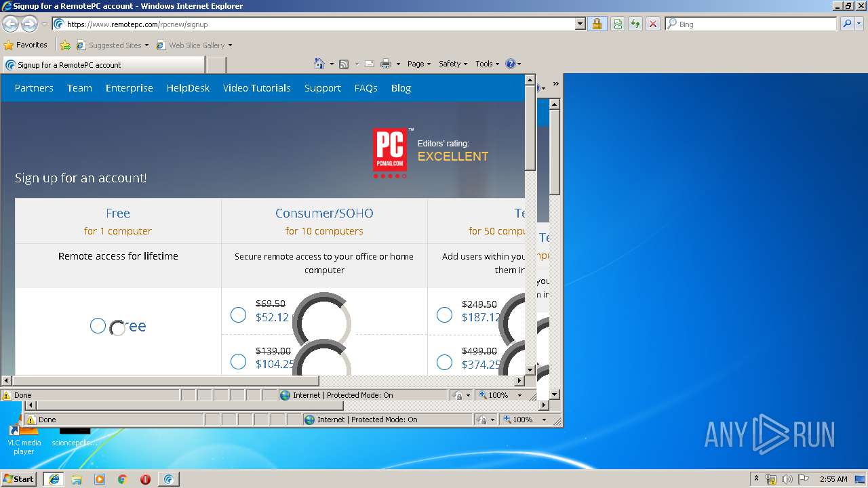Screen dimensions: 868x488
Task: Open the search provider dropdown arrow
Action: coord(860,24)
